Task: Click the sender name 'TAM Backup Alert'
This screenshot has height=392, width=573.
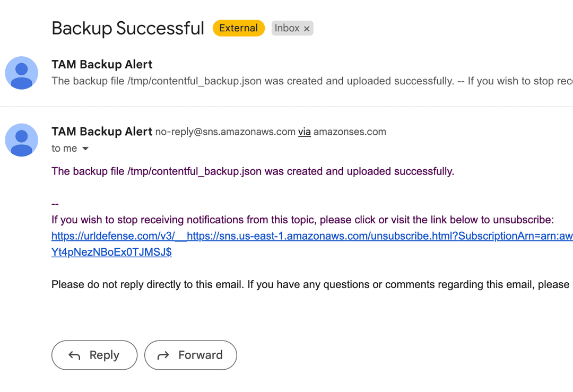Action: 102,131
